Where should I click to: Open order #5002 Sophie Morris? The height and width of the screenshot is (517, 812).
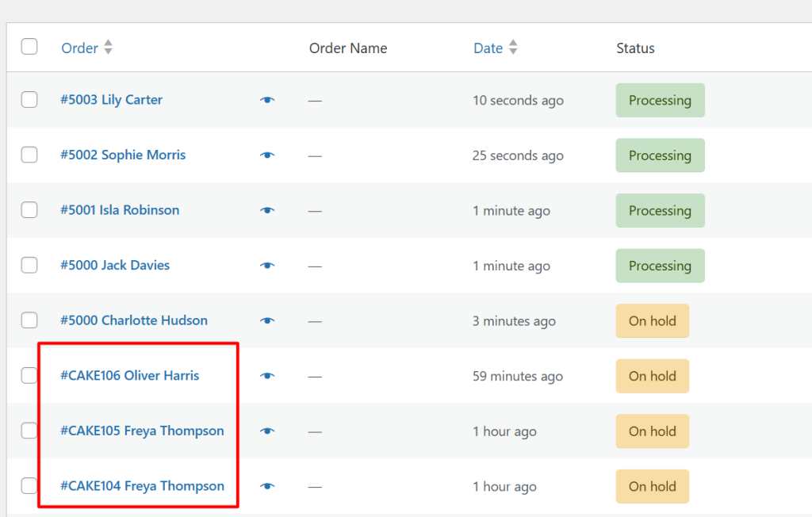123,155
